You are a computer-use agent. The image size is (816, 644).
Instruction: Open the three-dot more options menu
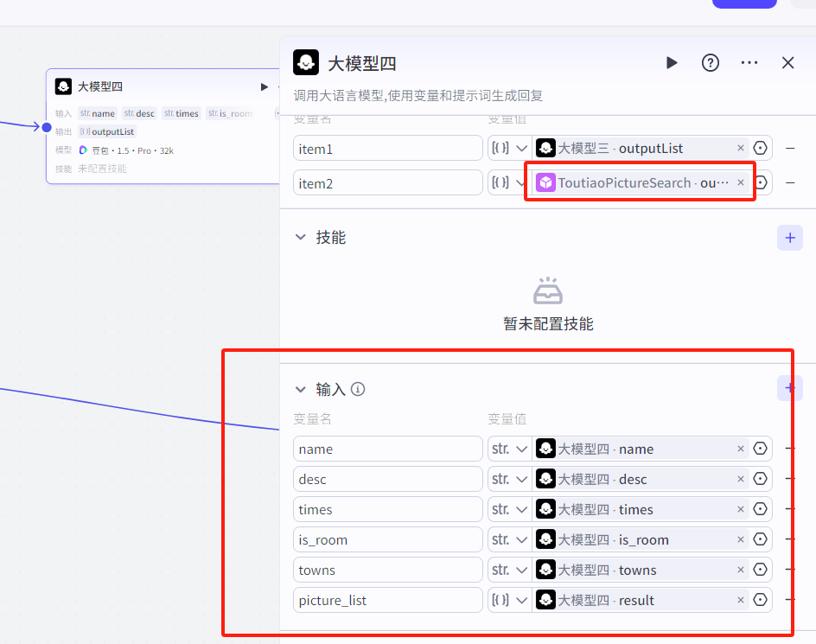749,63
